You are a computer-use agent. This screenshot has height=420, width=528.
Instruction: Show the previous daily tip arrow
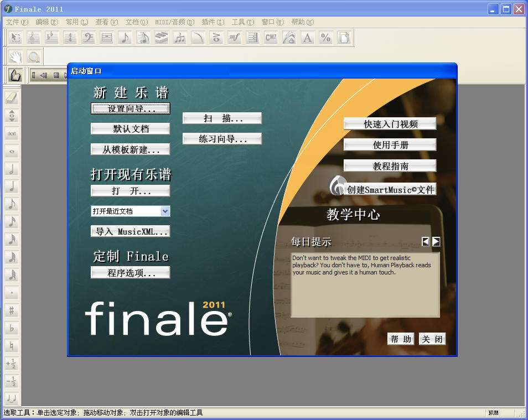pos(426,241)
